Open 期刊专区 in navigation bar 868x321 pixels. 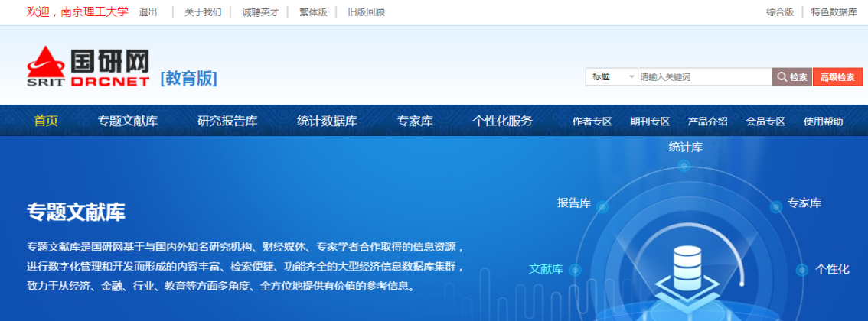coord(650,122)
